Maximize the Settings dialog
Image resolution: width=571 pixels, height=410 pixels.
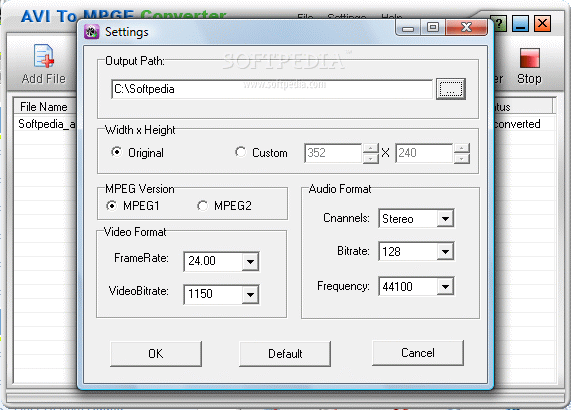433,28
